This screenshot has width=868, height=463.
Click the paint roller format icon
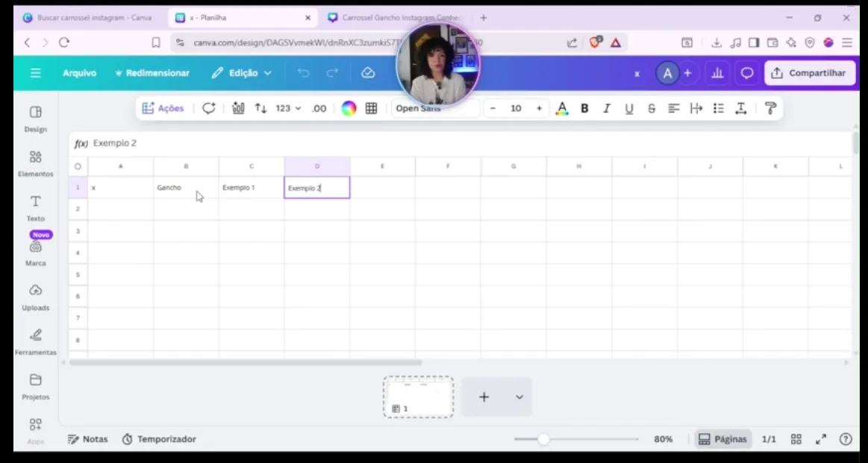[770, 108]
